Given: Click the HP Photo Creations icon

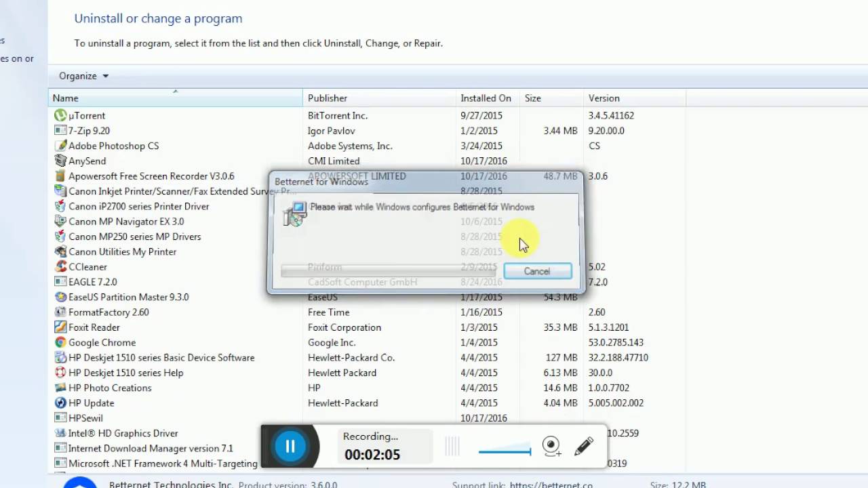Looking at the screenshot, I should click(60, 388).
